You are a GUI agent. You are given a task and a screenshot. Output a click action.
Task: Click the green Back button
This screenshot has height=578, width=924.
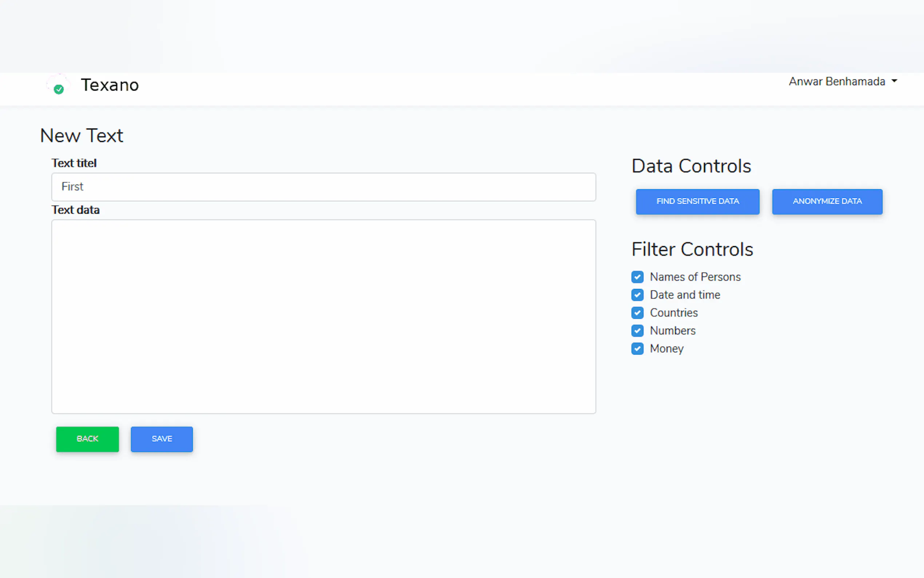point(87,439)
